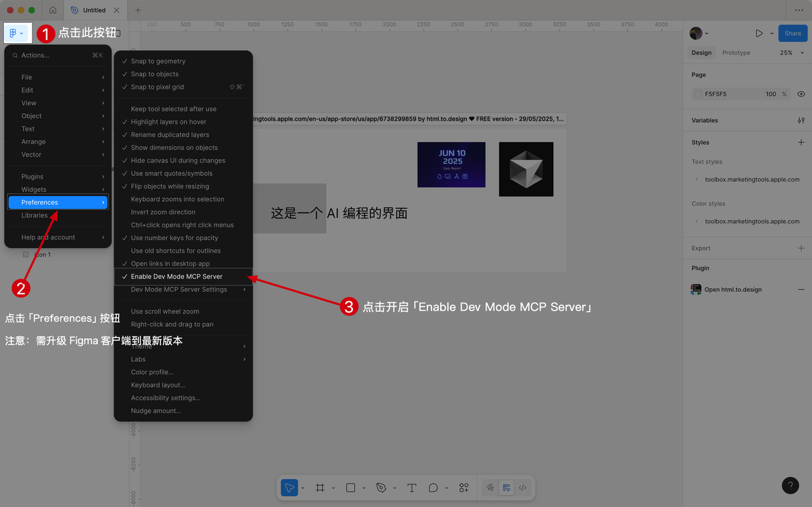This screenshot has height=507, width=812.
Task: Switch to Design mode icon in toolbar
Action: [x=506, y=488]
